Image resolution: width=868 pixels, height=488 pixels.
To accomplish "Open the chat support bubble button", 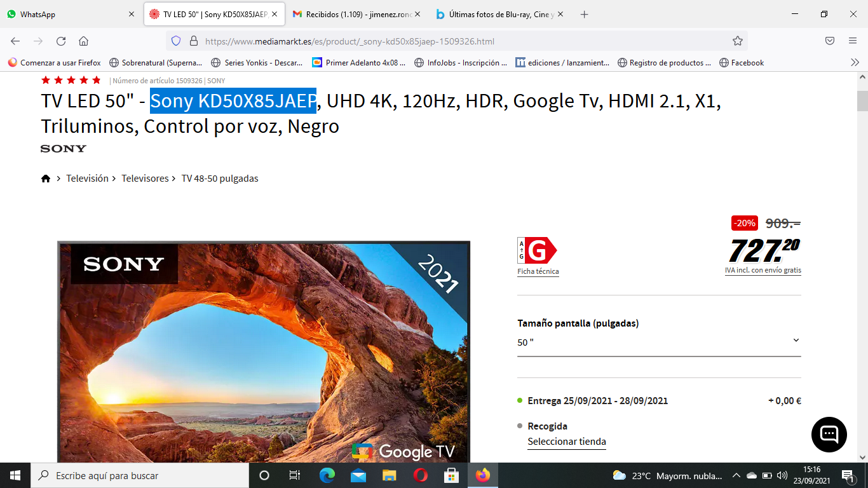I will pos(829,435).
